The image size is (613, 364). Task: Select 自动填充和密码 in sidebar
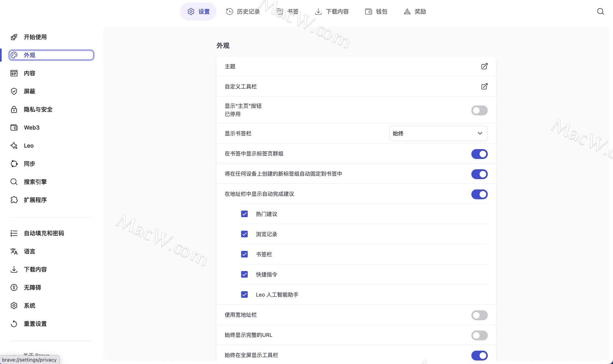tap(44, 233)
